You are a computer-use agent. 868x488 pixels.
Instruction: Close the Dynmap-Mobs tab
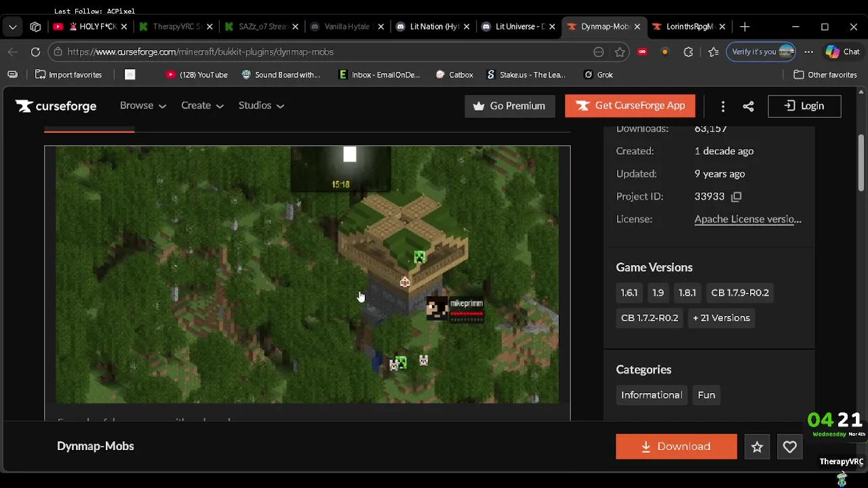pos(637,26)
